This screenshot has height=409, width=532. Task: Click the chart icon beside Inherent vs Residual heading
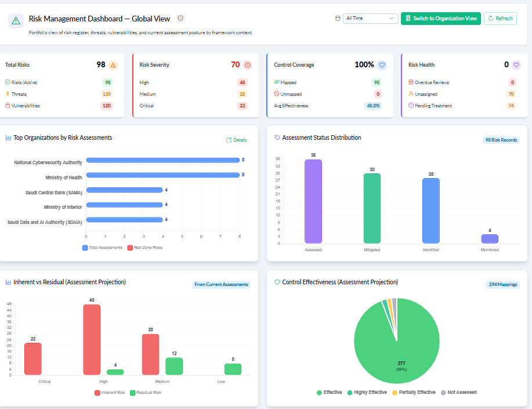(x=9, y=282)
